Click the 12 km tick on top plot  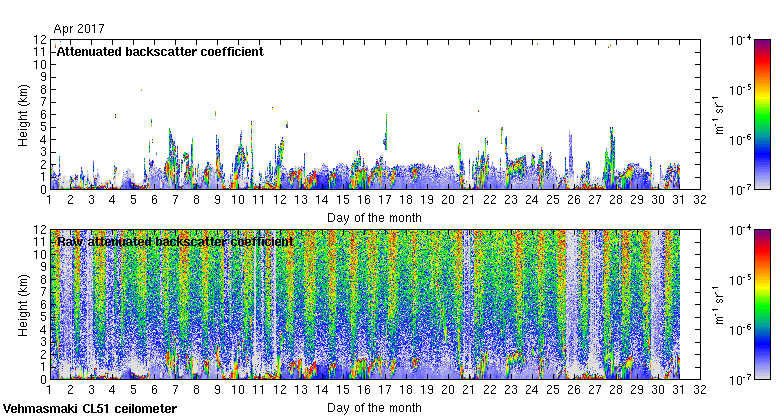point(40,39)
